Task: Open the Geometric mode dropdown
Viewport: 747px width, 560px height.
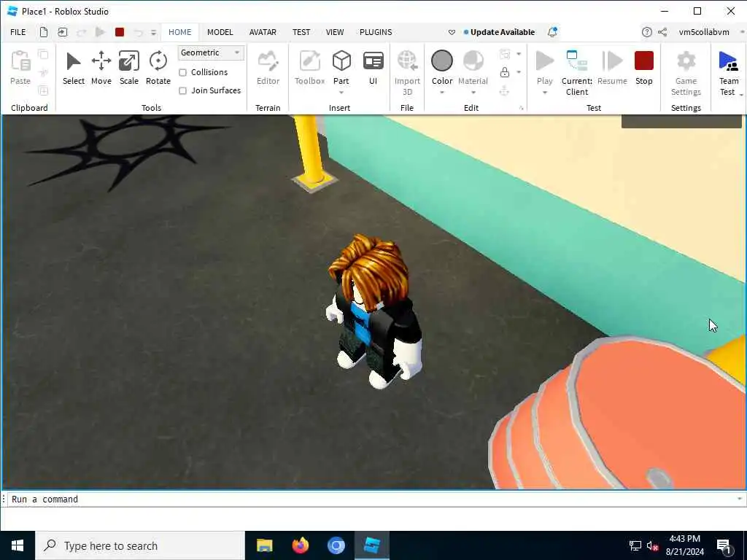Action: point(211,52)
